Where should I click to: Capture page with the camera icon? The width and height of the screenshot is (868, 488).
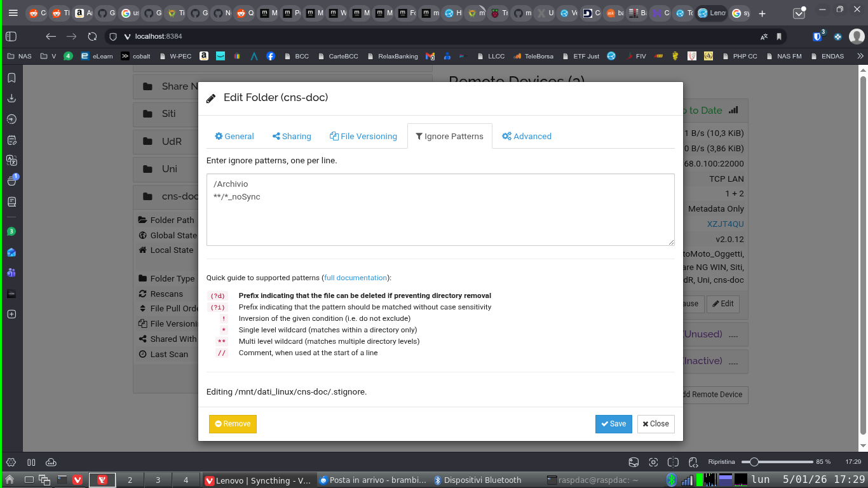[x=653, y=462]
